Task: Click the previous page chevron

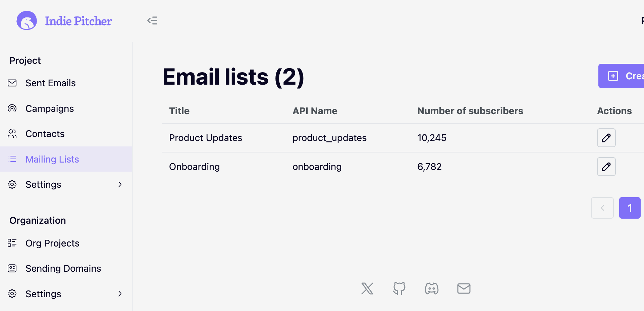Action: [602, 208]
